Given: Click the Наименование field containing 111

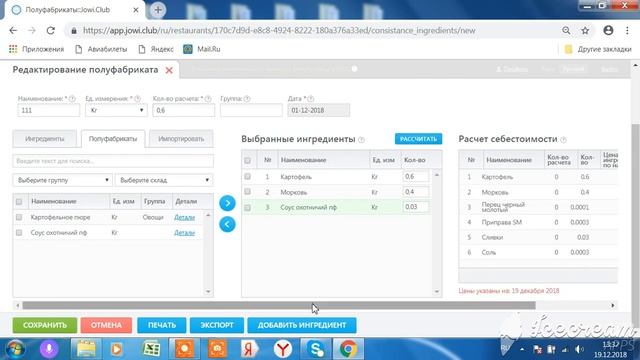Looking at the screenshot, I should coord(49,110).
